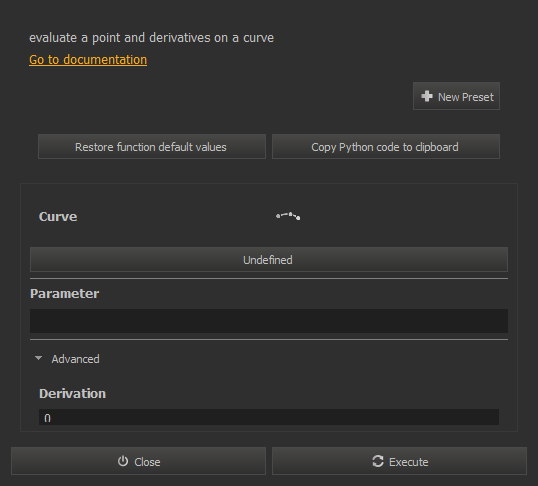Open the Go to documentation link
This screenshot has width=538, height=486.
[88, 60]
